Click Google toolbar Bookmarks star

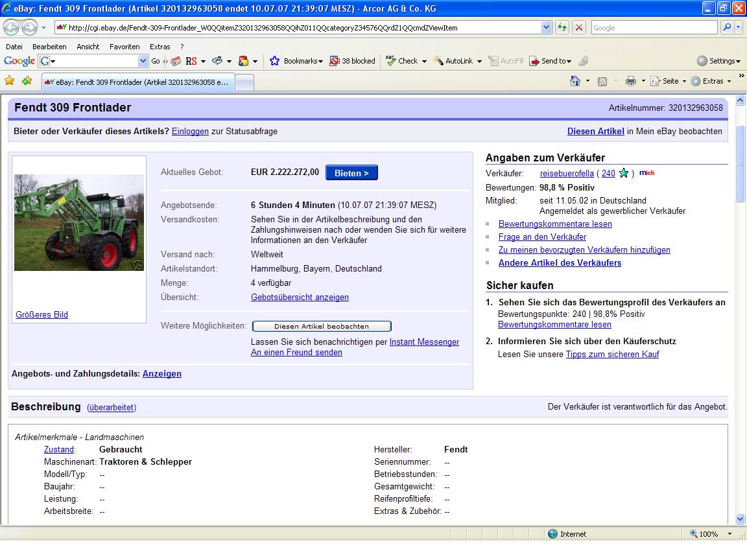(274, 61)
